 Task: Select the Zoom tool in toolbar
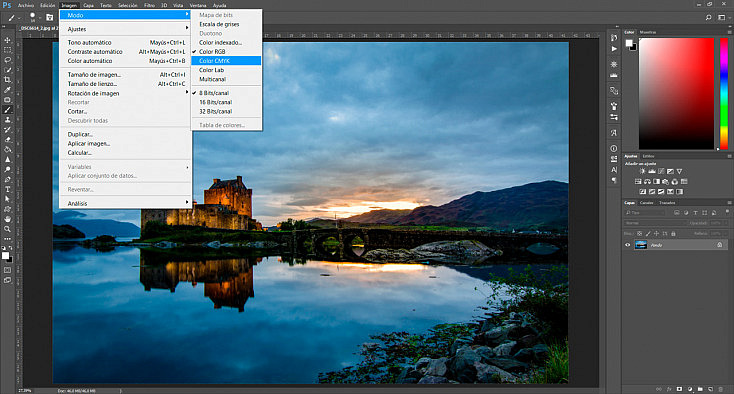(7, 229)
